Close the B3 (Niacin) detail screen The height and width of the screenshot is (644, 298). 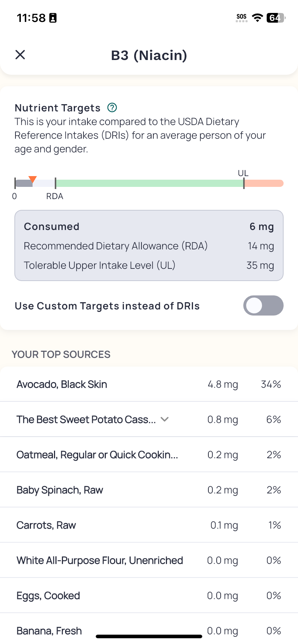click(20, 55)
